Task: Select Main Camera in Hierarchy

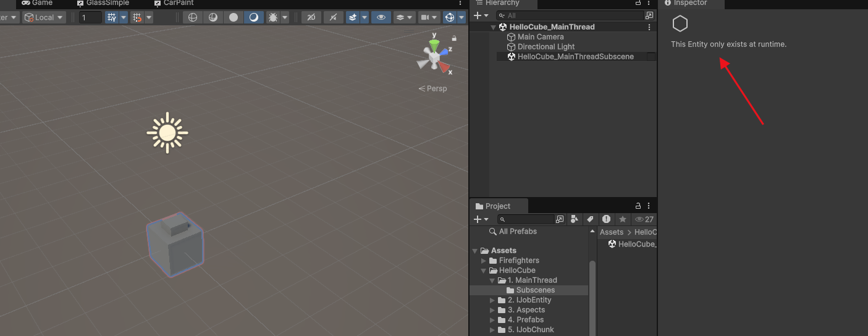Action: 541,37
